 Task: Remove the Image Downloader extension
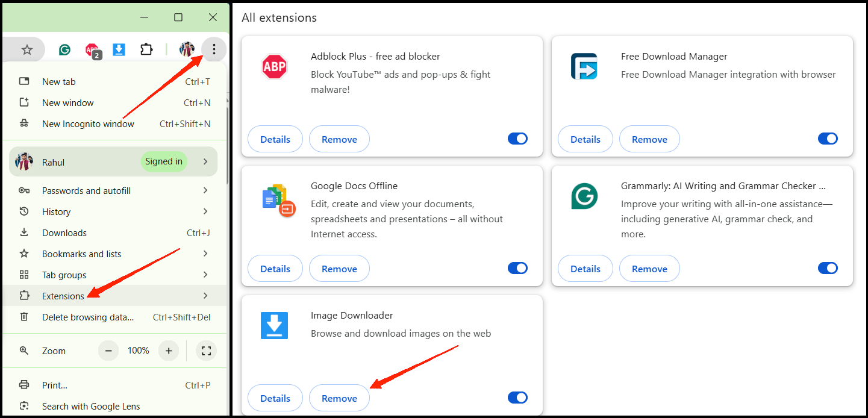point(339,398)
